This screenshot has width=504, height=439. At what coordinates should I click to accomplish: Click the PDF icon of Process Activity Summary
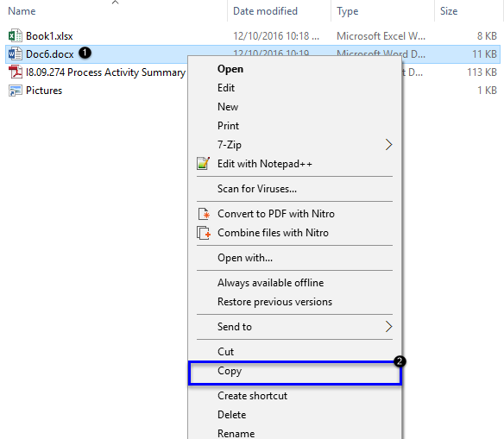point(15,72)
